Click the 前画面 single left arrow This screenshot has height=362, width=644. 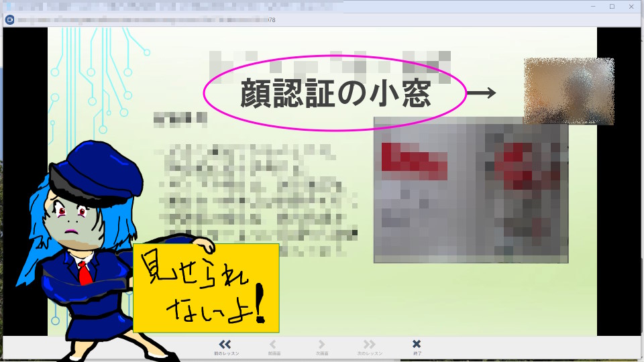click(x=274, y=346)
